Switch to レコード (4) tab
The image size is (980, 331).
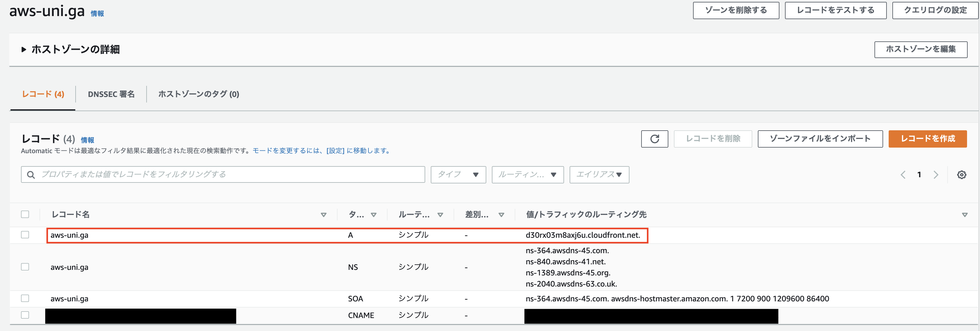point(43,94)
